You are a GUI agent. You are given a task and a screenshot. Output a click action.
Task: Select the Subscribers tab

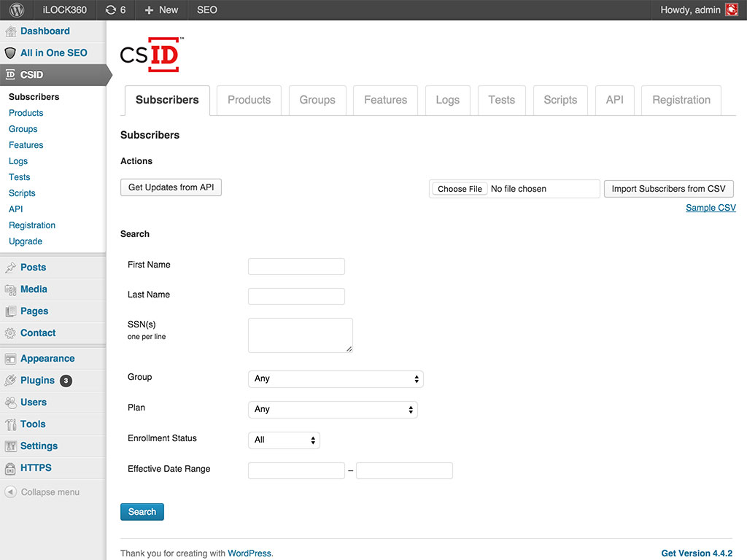point(167,100)
